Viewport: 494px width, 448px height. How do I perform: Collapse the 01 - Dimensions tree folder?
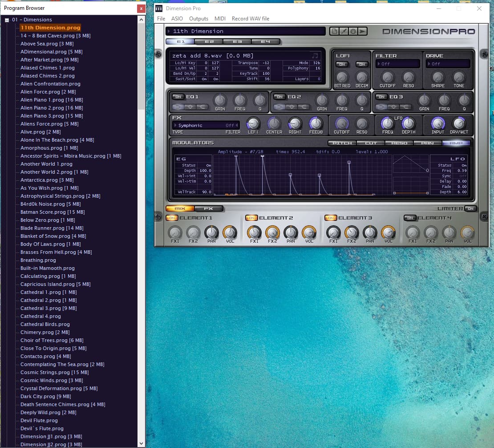[x=7, y=20]
